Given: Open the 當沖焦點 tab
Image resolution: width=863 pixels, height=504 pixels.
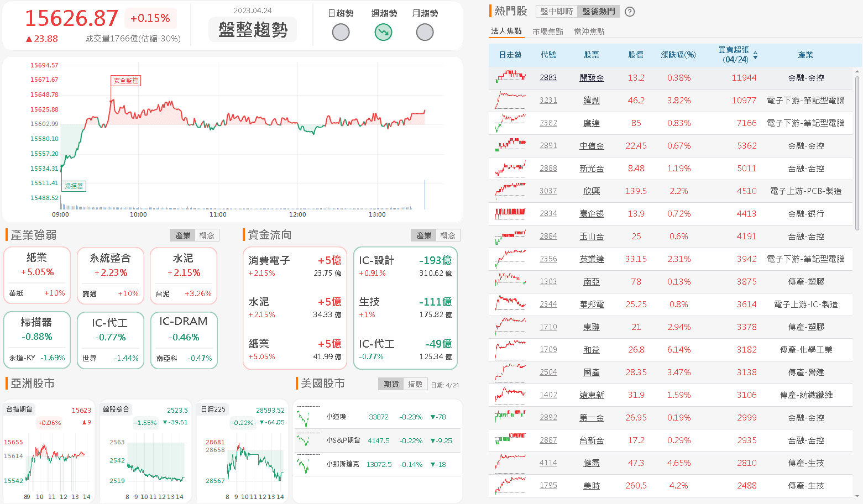Looking at the screenshot, I should click(x=589, y=32).
